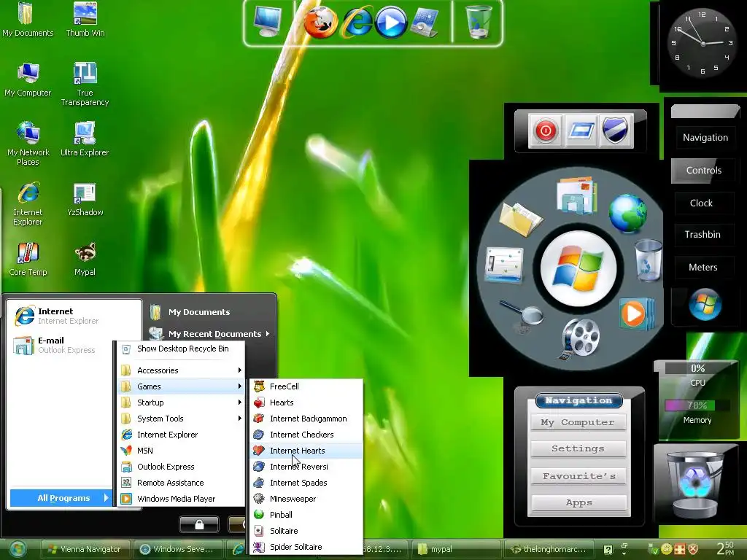Open Remote Assistance from programs list

181,483
